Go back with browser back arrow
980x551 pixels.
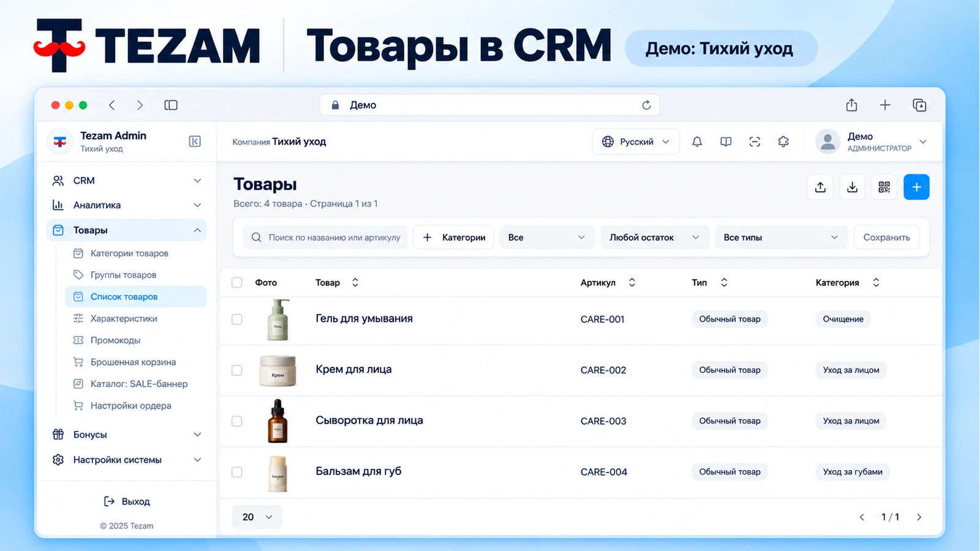(112, 105)
